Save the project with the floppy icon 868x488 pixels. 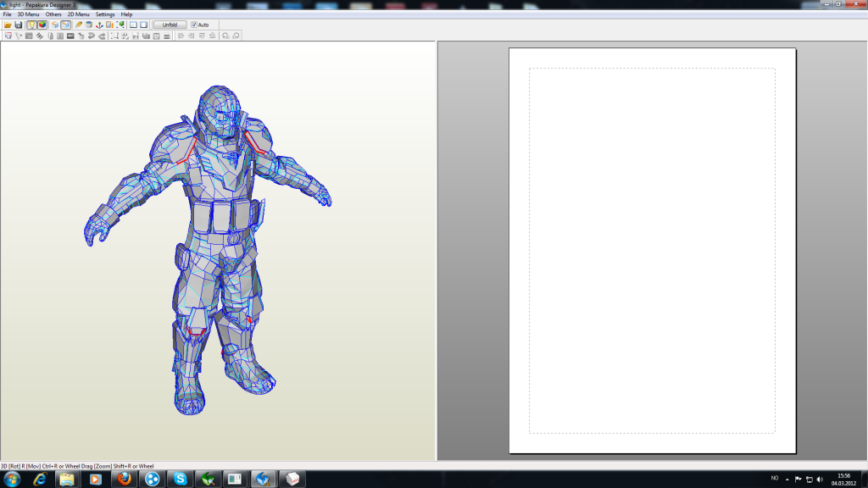coord(19,25)
